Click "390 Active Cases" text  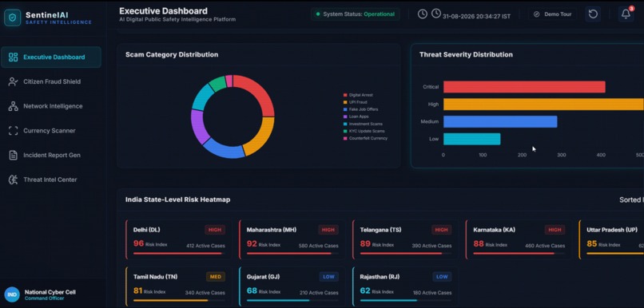(x=431, y=246)
